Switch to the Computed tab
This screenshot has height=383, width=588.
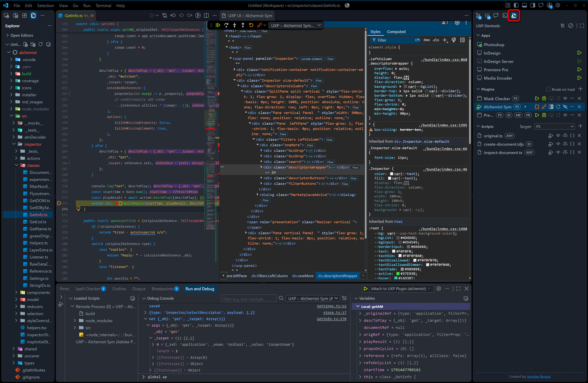[396, 32]
